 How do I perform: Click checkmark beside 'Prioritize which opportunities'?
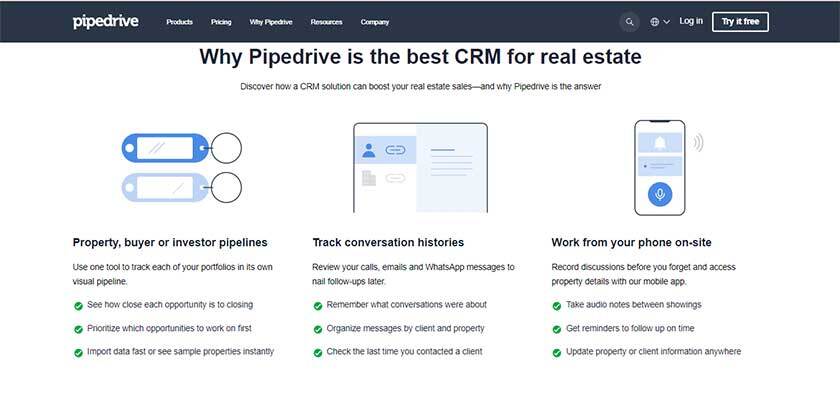(x=79, y=329)
